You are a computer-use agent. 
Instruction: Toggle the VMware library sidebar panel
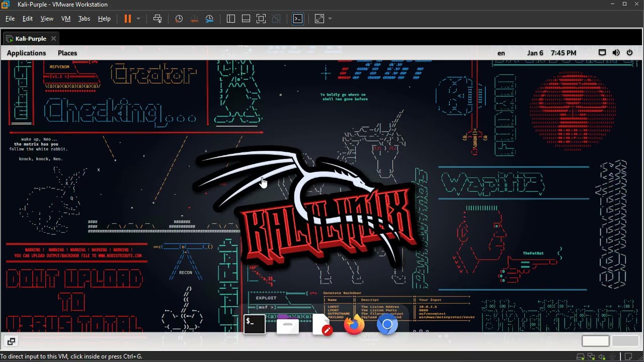[231, 19]
